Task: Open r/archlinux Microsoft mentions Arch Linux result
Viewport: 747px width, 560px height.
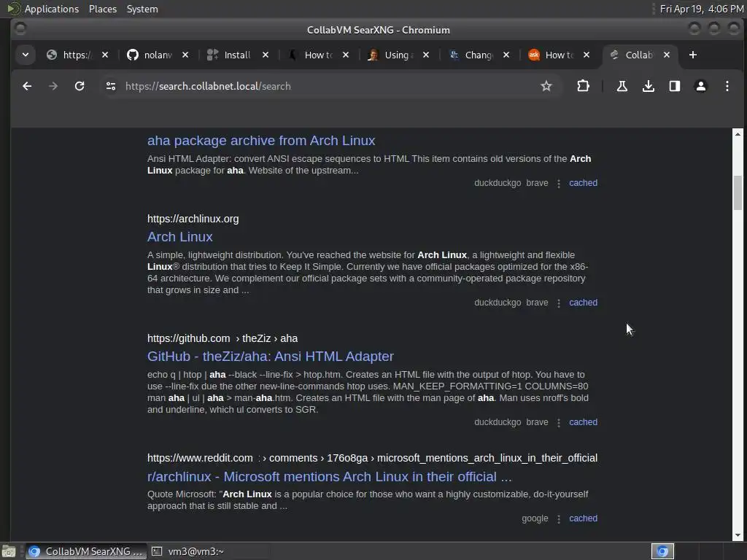Action: click(329, 477)
